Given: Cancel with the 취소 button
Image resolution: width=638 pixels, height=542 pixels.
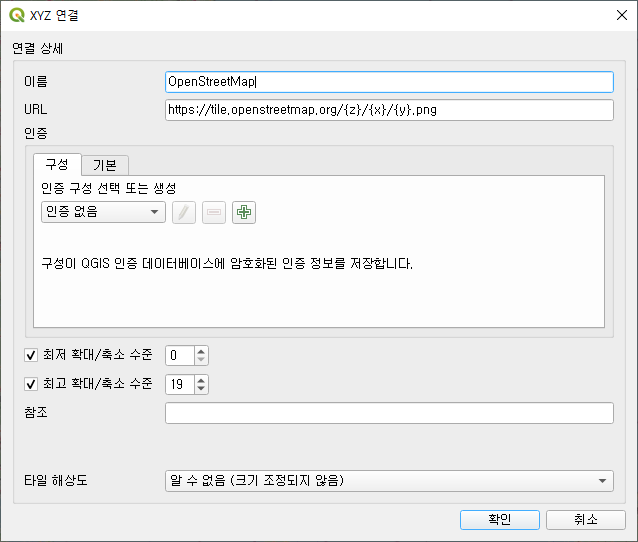Looking at the screenshot, I should tap(586, 520).
